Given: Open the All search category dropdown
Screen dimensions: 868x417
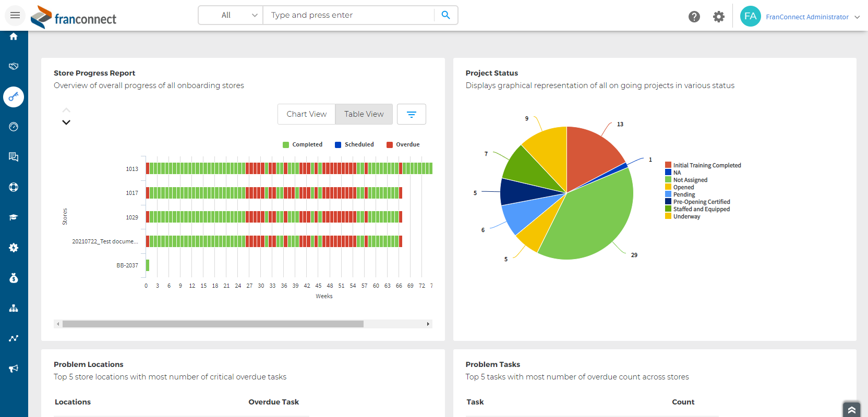Looking at the screenshot, I should [x=231, y=15].
